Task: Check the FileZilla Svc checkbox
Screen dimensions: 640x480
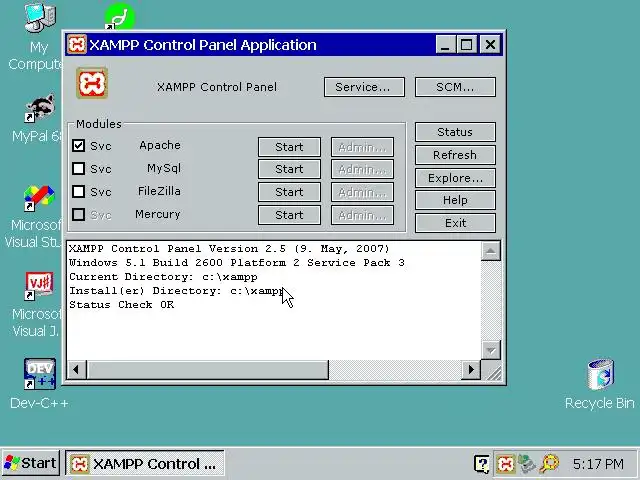Action: pos(78,191)
